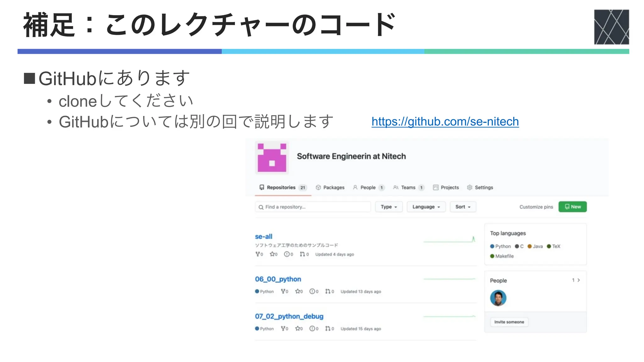
Task: Click fork icon of 06_00_python
Action: (x=283, y=292)
